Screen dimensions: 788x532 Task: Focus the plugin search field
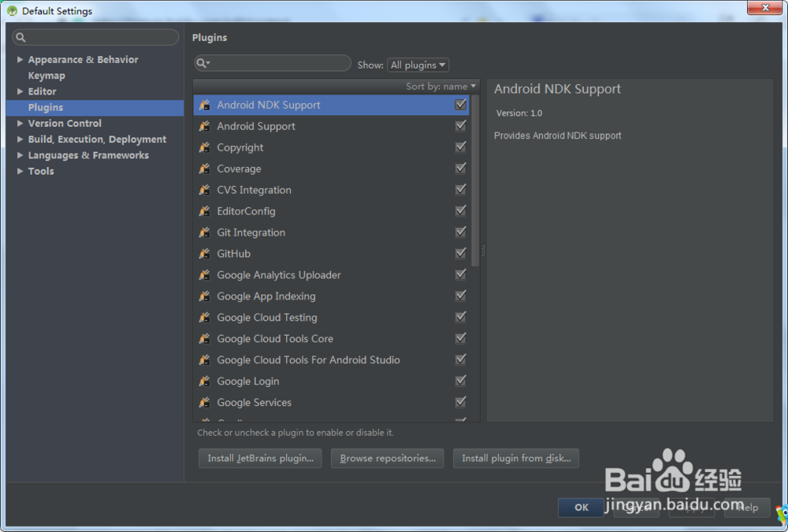[273, 63]
